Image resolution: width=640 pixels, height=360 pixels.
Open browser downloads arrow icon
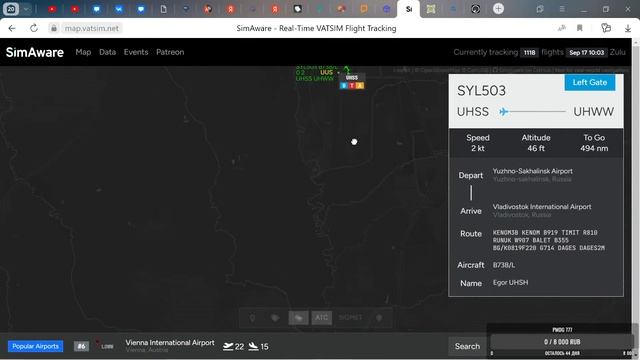pyautogui.click(x=628, y=28)
